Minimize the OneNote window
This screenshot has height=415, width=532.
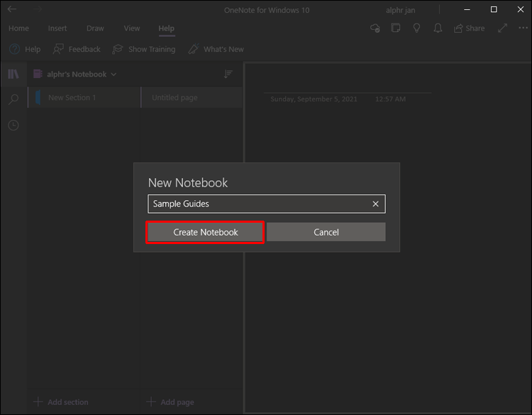coord(467,9)
